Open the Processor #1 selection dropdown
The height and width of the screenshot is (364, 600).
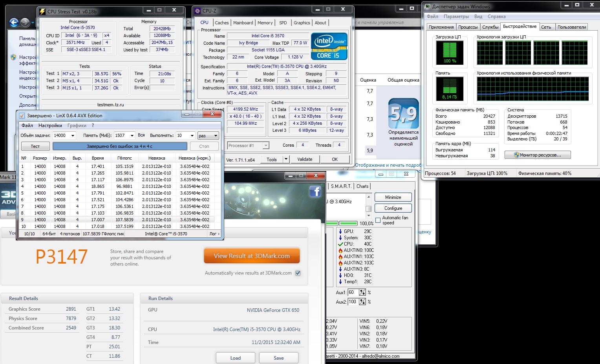coord(266,146)
